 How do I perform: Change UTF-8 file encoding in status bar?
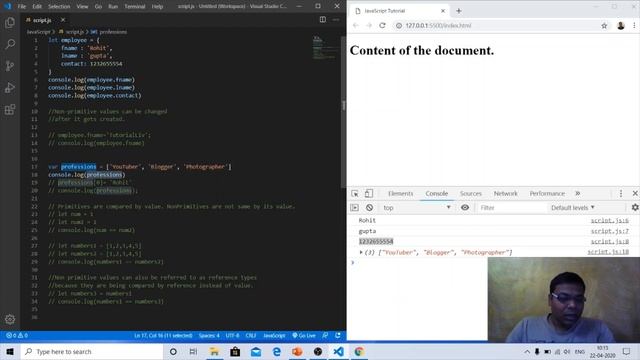(x=233, y=336)
